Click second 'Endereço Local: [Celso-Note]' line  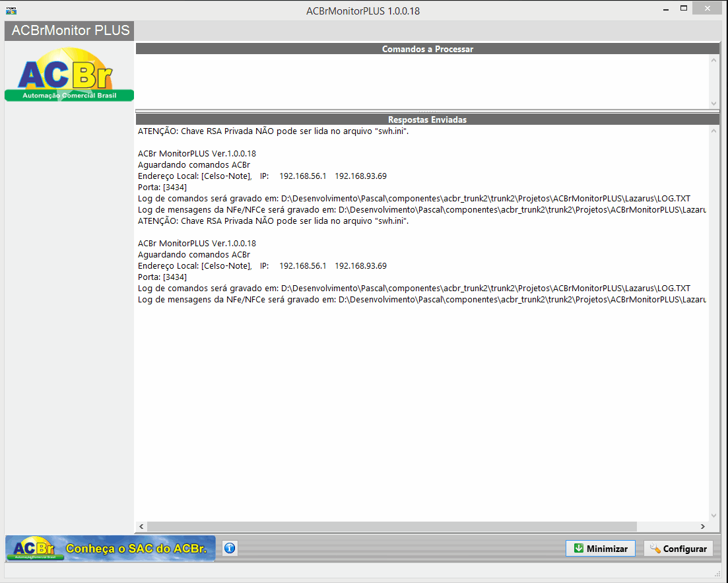[262, 265]
